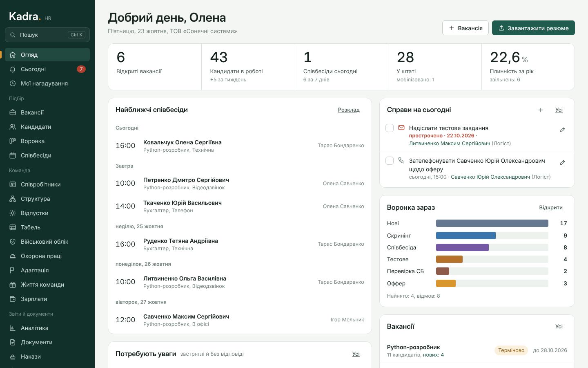Image resolution: width=588 pixels, height=368 pixels.
Task: Open Литвиненко Максим Сергійович candidate link
Action: pos(450,144)
